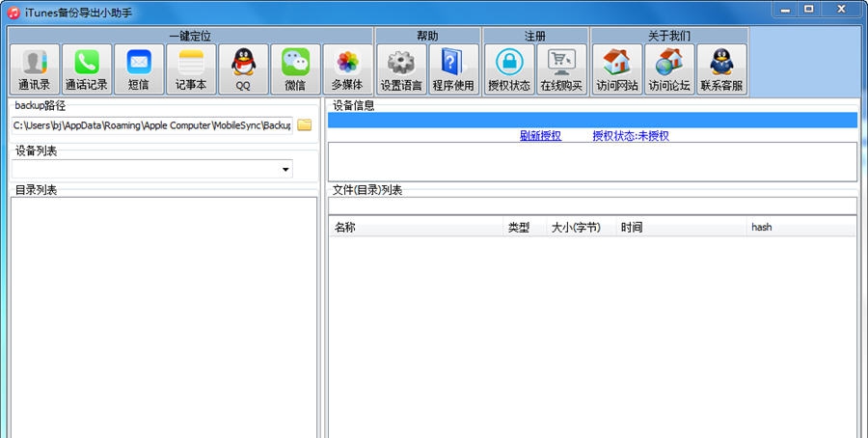Click the blue device info progress bar
This screenshot has height=438, width=868.
click(x=592, y=121)
